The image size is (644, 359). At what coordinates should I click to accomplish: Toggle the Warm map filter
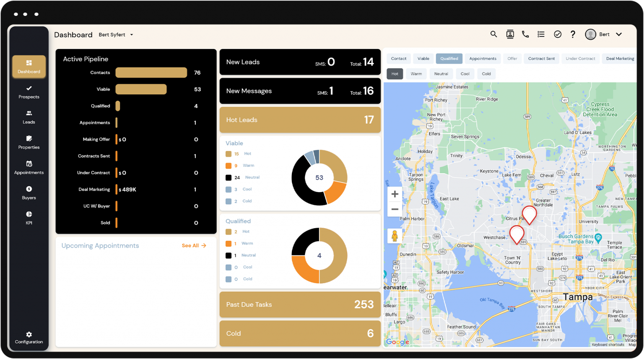tap(416, 74)
